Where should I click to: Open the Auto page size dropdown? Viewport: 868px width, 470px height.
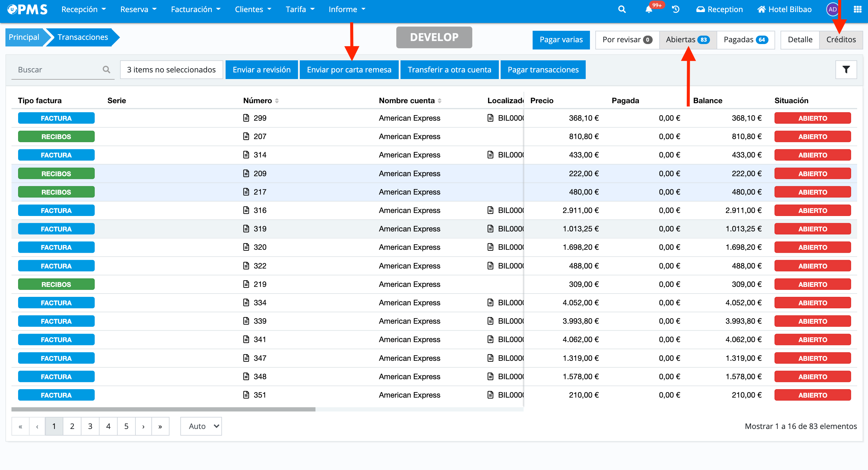click(x=201, y=426)
